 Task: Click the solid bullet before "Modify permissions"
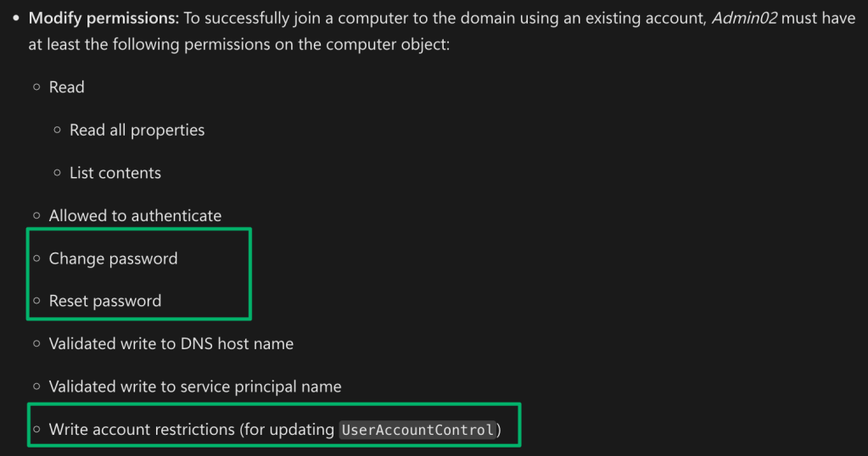(x=16, y=19)
